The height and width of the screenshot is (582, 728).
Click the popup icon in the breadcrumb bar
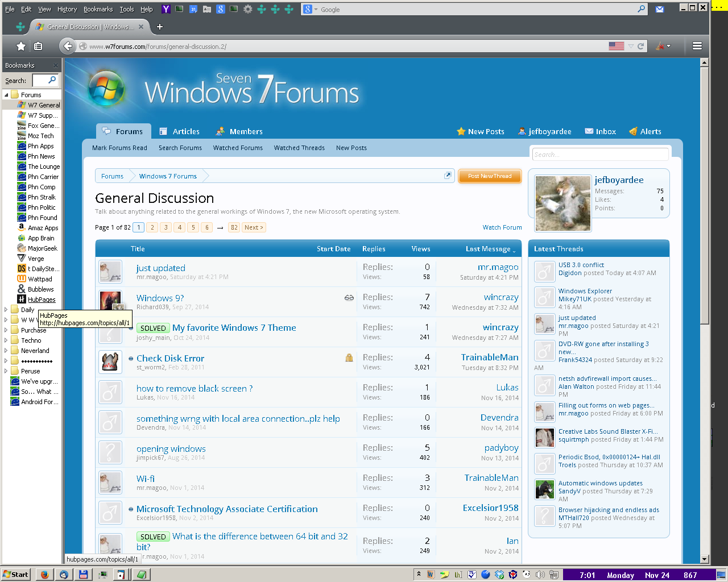[448, 176]
